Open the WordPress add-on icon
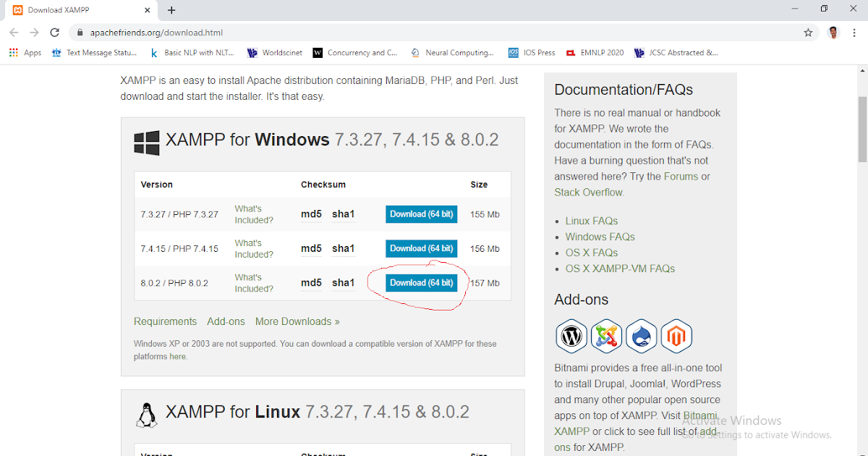The image size is (868, 456). pos(571,336)
